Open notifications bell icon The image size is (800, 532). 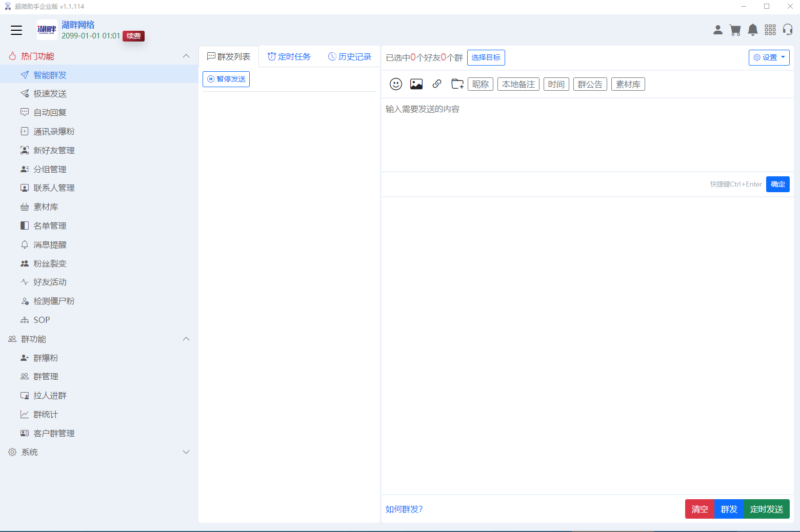752,30
